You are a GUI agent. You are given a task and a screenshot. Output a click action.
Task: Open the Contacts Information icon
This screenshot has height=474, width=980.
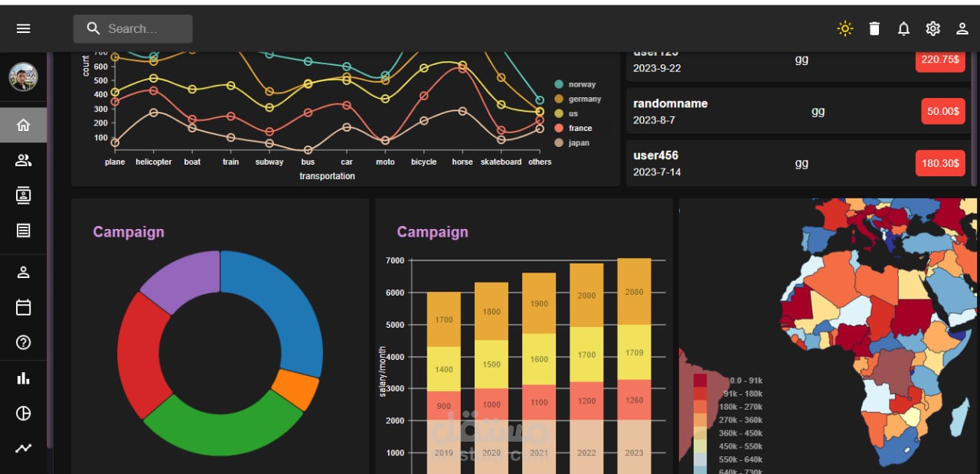click(23, 195)
